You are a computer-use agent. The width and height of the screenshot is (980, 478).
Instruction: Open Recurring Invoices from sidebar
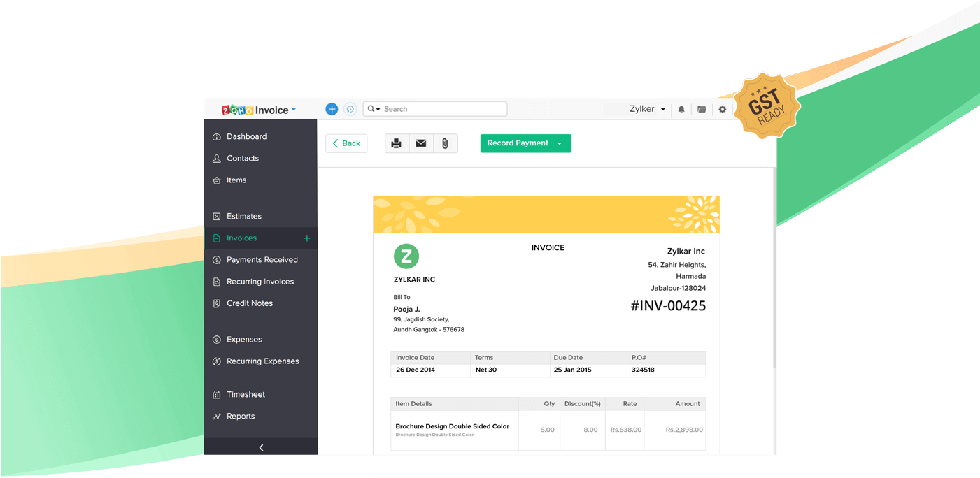[260, 281]
